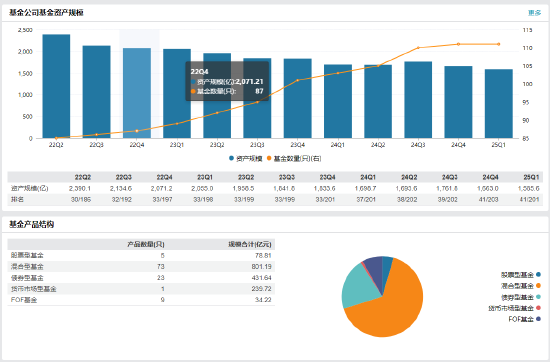Screen dimensions: 550x362
Task: Click the 产品数量(只) column header
Action: (146, 244)
